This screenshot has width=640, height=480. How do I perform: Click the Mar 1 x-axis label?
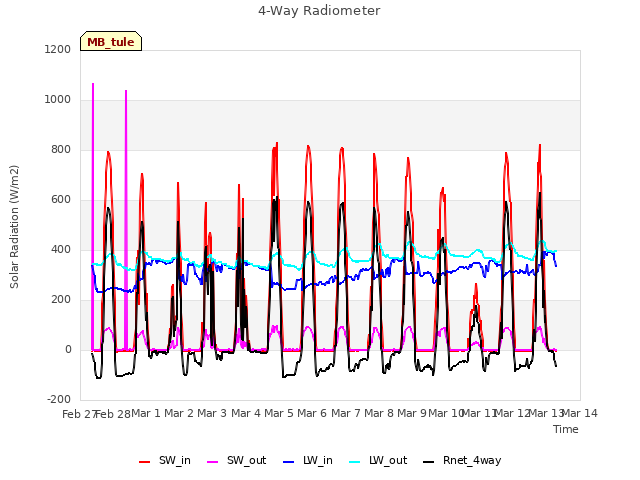click(x=146, y=413)
